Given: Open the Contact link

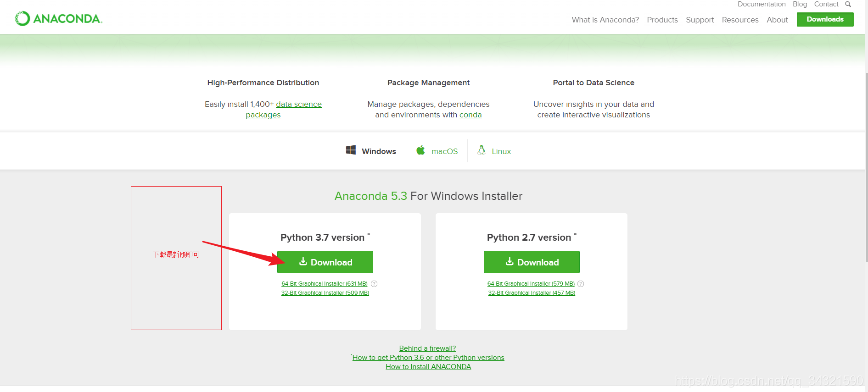Looking at the screenshot, I should point(826,4).
